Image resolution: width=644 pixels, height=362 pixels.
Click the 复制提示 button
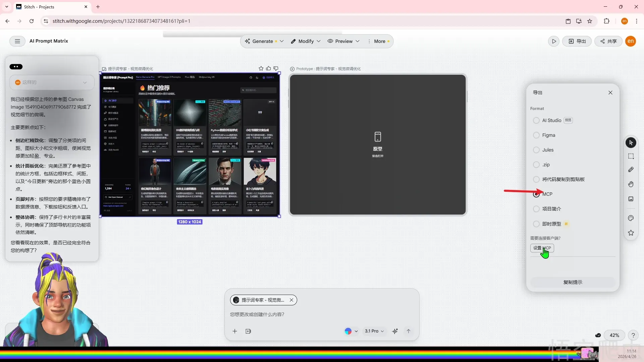click(573, 282)
